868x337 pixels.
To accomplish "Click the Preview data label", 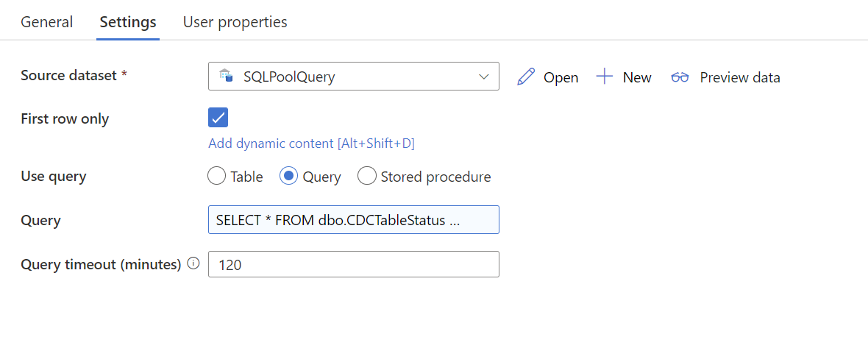I will [740, 77].
